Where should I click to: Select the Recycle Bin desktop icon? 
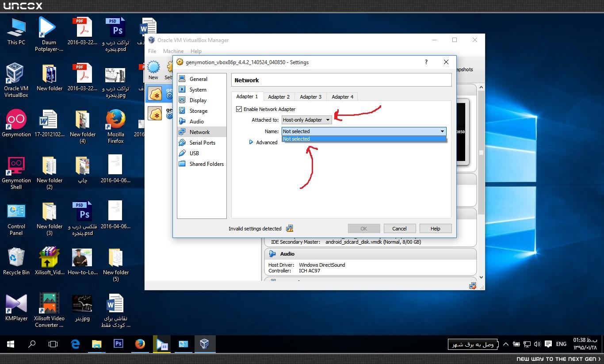(x=16, y=262)
